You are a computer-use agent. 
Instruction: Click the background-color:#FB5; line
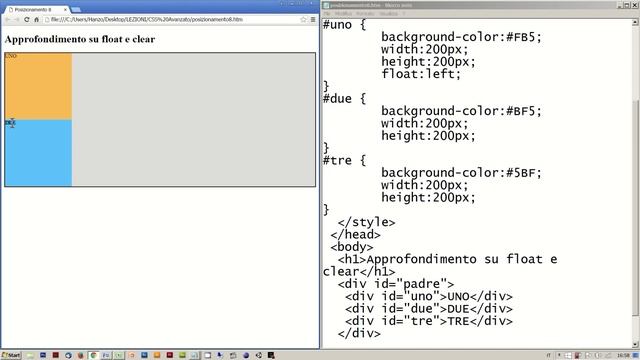(x=461, y=37)
